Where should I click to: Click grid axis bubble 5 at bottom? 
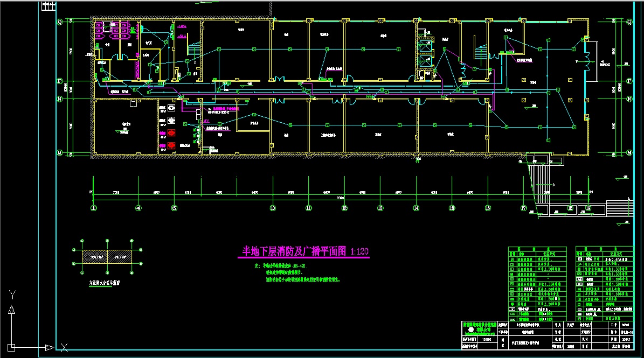pos(174,208)
